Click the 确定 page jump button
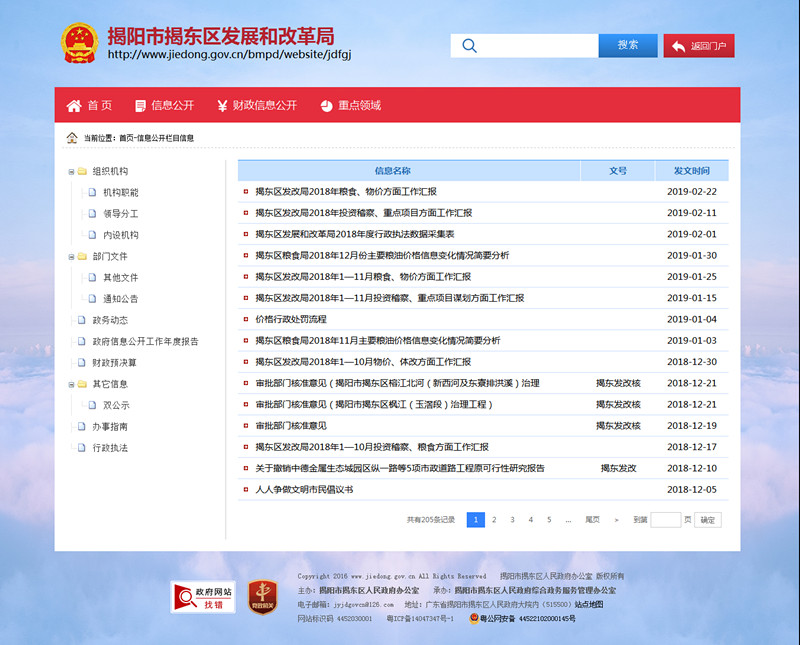This screenshot has width=800, height=645. point(708,520)
